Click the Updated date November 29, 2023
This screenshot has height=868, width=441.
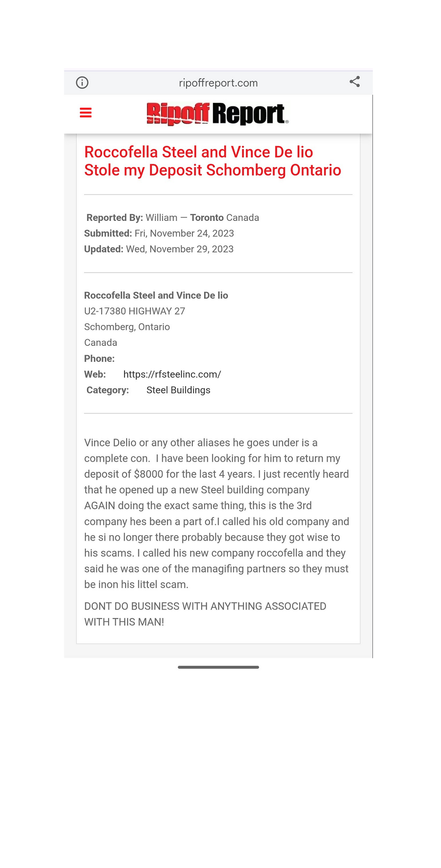coord(180,249)
